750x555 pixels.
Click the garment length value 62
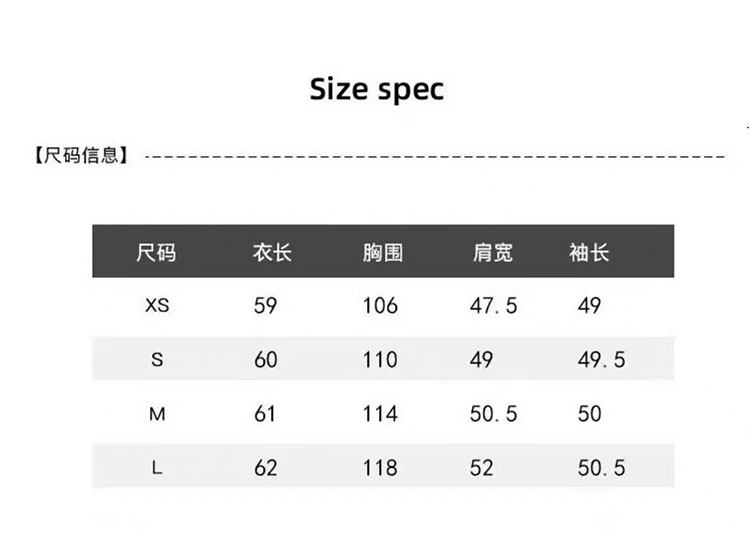pyautogui.click(x=265, y=468)
